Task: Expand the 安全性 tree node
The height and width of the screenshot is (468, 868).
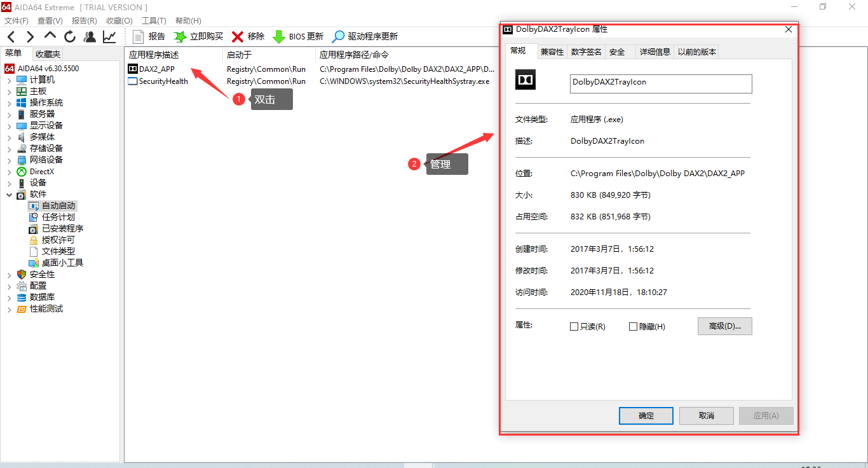Action: pos(9,275)
